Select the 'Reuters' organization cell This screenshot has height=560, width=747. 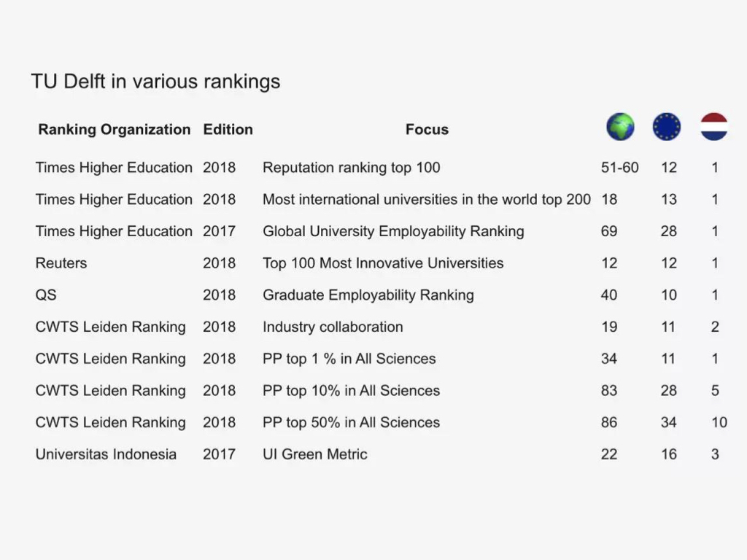click(61, 263)
